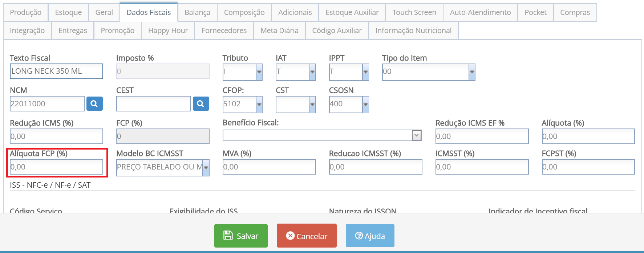The height and width of the screenshot is (253, 644).
Task: Focus the ICMSST (%) input field
Action: click(x=482, y=167)
